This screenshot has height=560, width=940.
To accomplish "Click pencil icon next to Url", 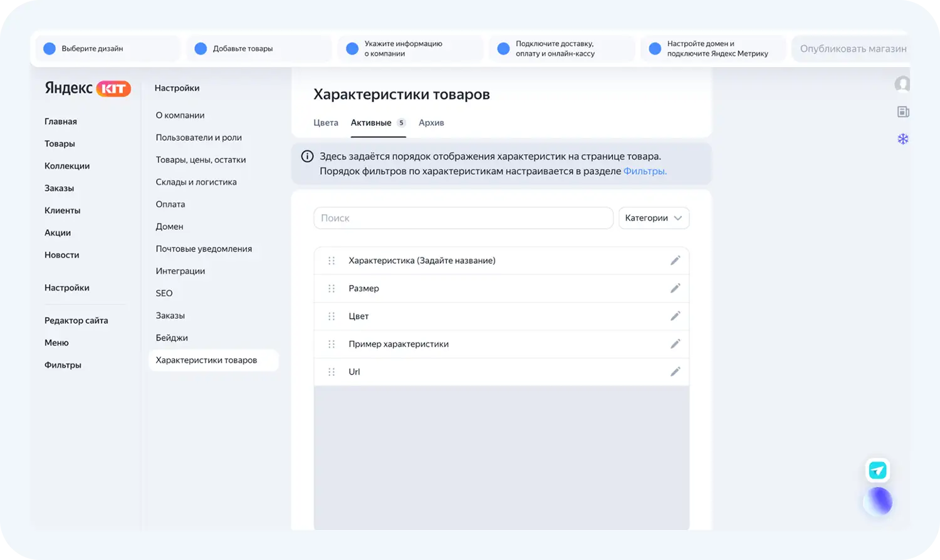I will coord(675,371).
